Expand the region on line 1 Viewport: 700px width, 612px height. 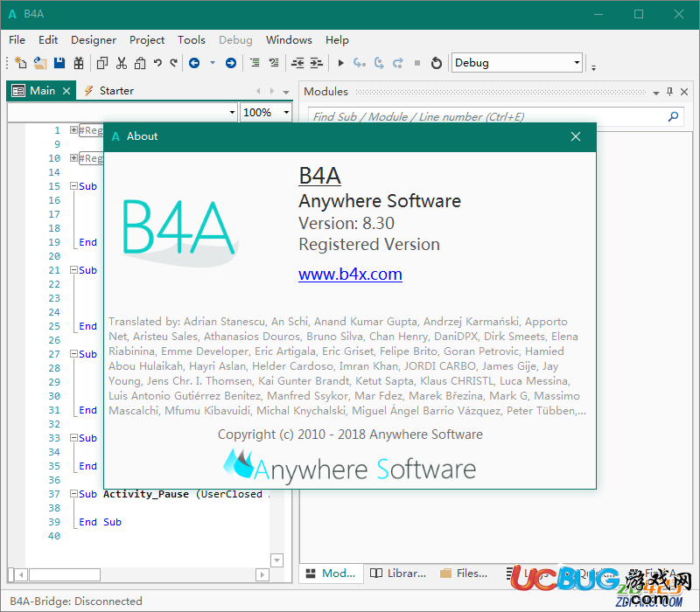click(73, 129)
